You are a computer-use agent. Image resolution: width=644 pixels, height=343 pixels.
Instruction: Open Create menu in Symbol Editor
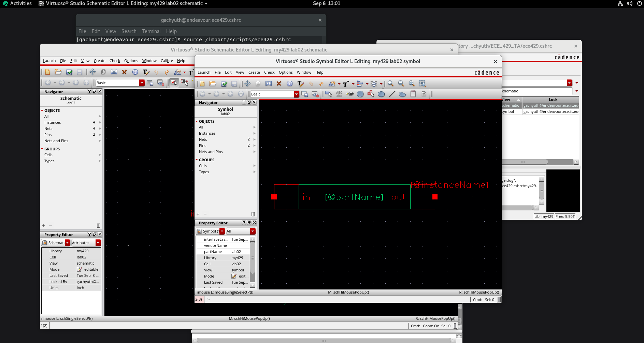(254, 72)
